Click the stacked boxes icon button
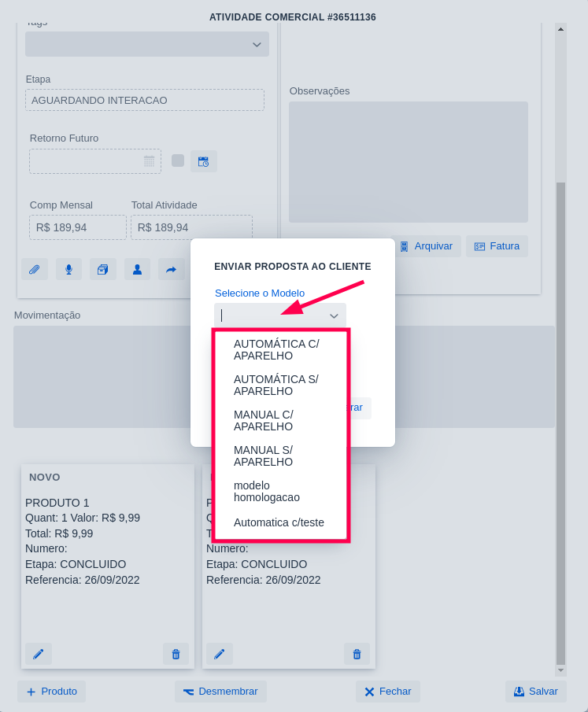This screenshot has height=712, width=588. coord(102,269)
